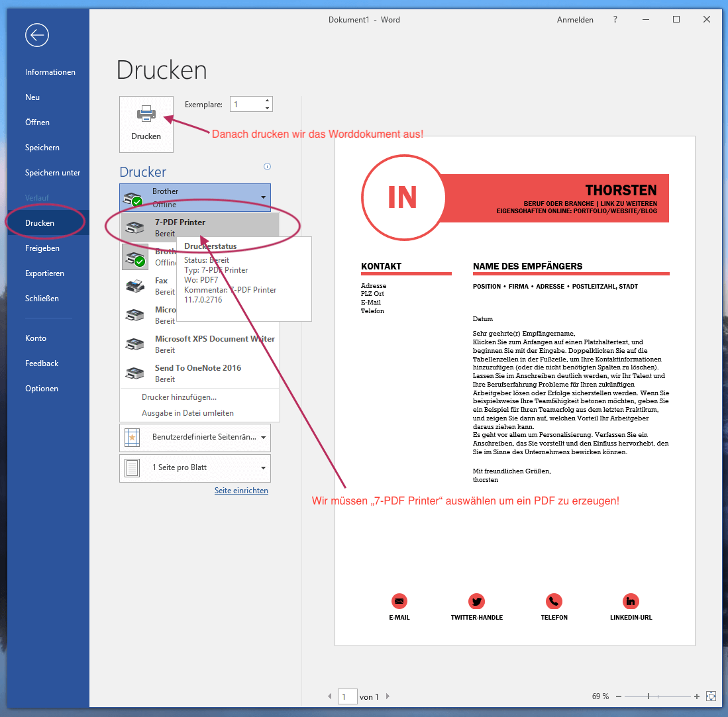
Task: Click the page number input field
Action: click(347, 696)
